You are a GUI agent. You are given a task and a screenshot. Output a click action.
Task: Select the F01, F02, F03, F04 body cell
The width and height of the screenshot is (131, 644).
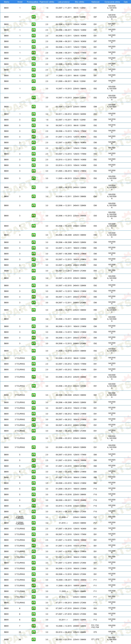(x=95, y=626)
